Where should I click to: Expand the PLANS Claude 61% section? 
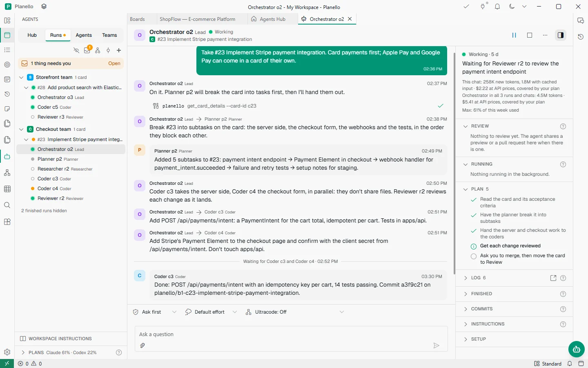23,352
